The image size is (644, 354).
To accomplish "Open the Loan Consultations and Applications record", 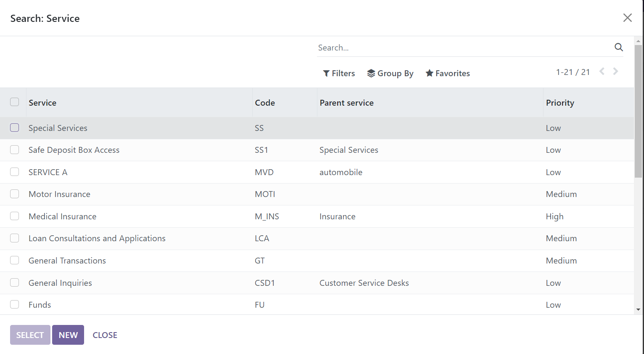I will 97,238.
